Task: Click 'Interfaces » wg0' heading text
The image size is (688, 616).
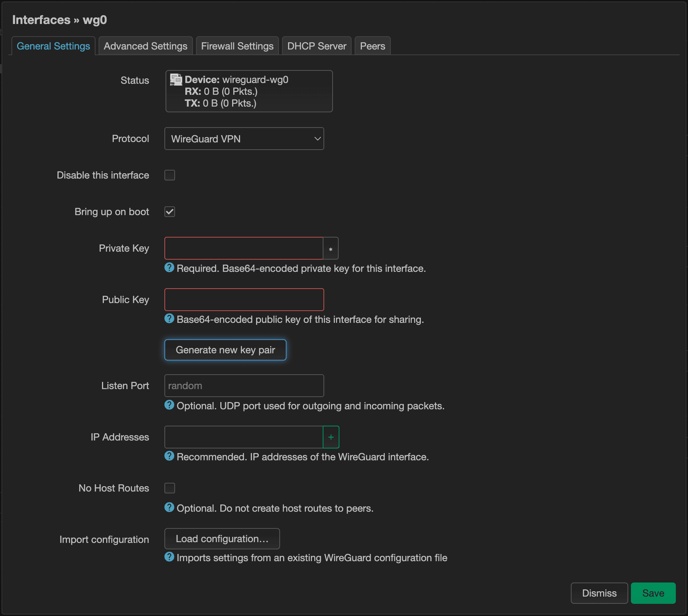Action: click(x=59, y=20)
